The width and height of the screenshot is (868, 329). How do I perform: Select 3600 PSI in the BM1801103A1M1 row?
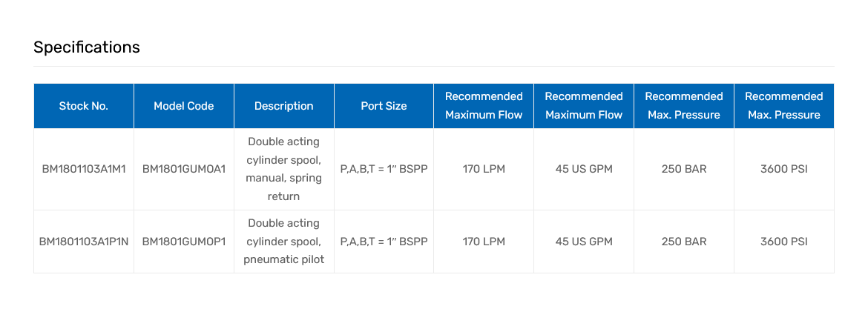[784, 169]
